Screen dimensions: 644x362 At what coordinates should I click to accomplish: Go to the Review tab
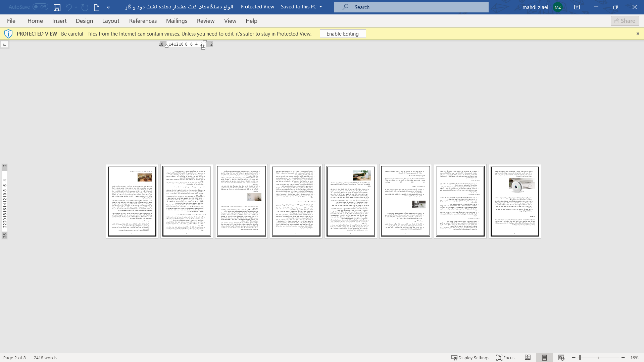pos(206,21)
